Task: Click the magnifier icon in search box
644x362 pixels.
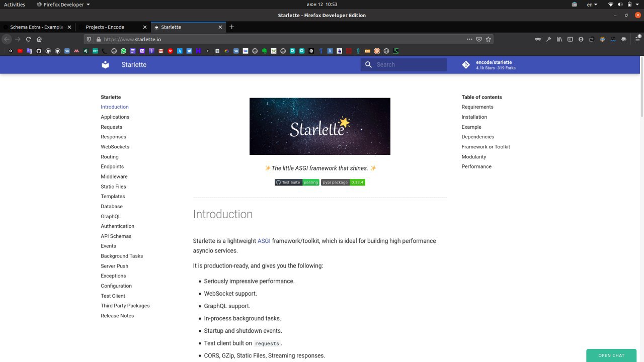Action: click(x=368, y=64)
